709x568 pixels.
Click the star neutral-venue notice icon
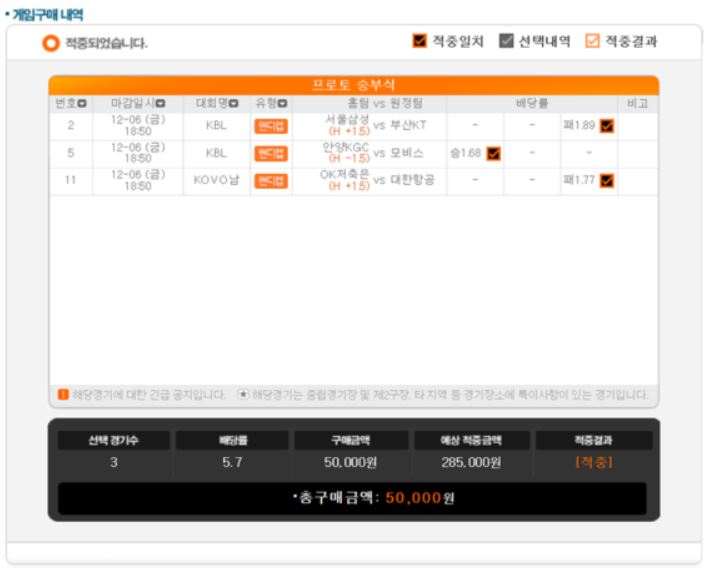(x=243, y=394)
